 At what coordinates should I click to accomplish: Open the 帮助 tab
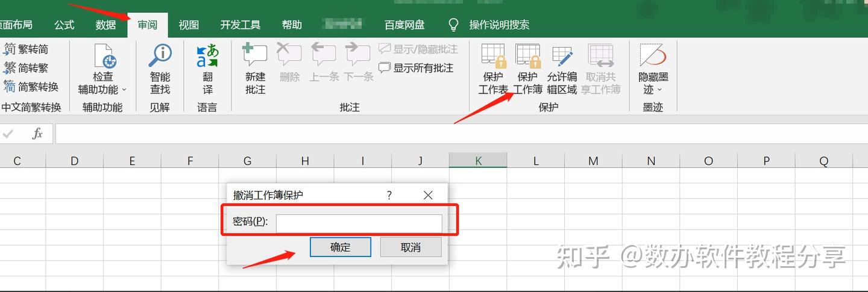tap(292, 25)
